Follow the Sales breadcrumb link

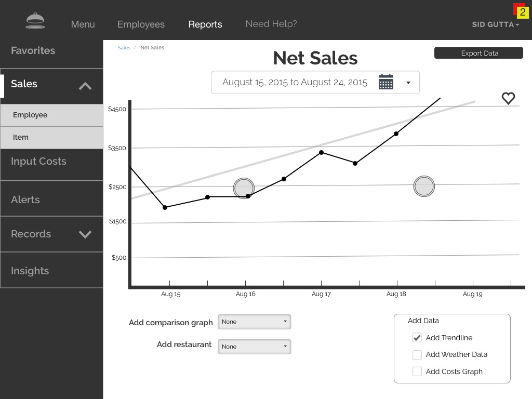(124, 47)
